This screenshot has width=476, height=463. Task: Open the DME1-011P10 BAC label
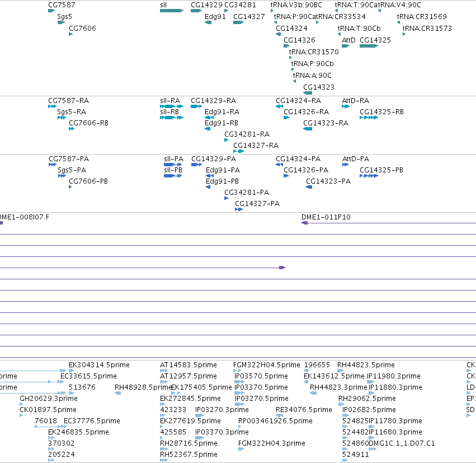326,217
